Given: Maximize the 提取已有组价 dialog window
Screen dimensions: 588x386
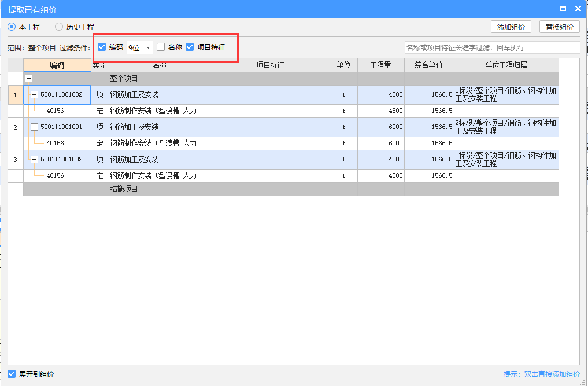Looking at the screenshot, I should pyautogui.click(x=563, y=9).
